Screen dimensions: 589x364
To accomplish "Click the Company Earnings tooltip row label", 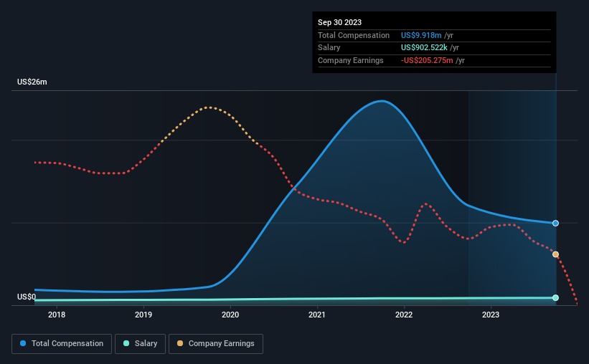I will [351, 60].
